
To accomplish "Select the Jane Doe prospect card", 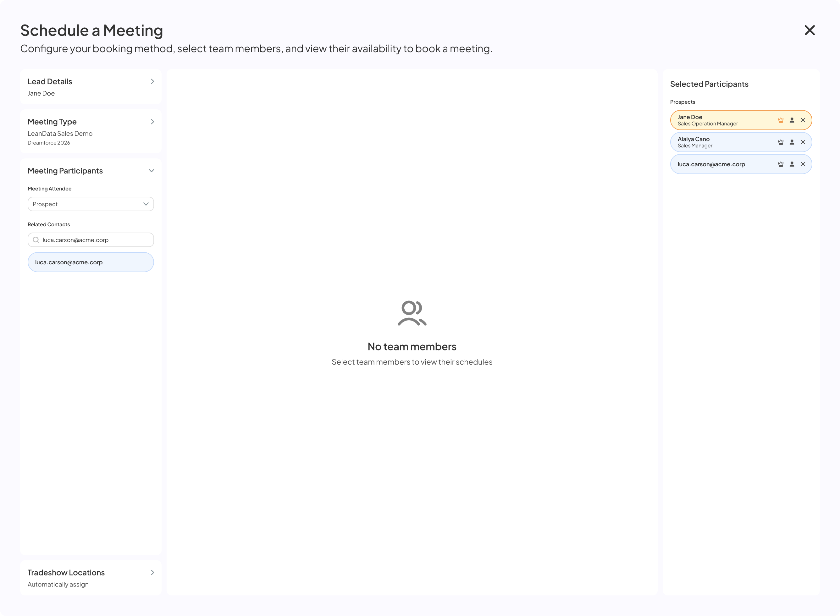I will tap(741, 120).
